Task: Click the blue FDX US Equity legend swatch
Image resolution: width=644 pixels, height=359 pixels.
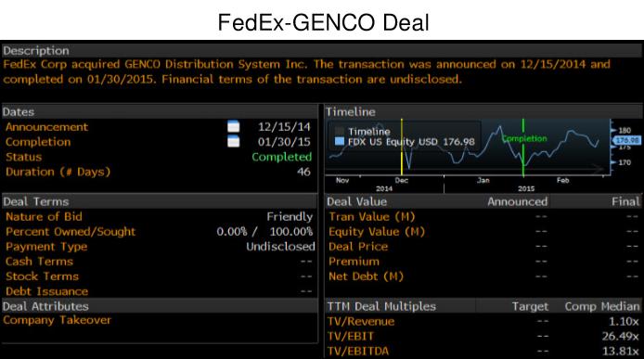Action: click(340, 142)
